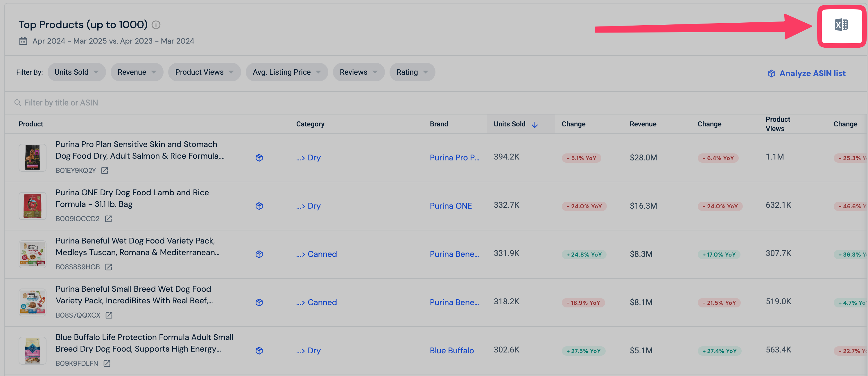
Task: Click the Product column header
Action: tap(31, 124)
